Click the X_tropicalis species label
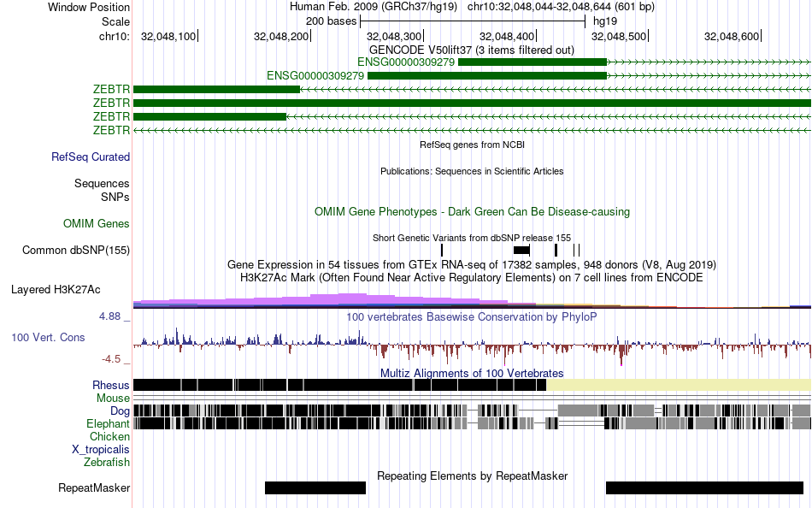812x508 pixels. [x=101, y=450]
